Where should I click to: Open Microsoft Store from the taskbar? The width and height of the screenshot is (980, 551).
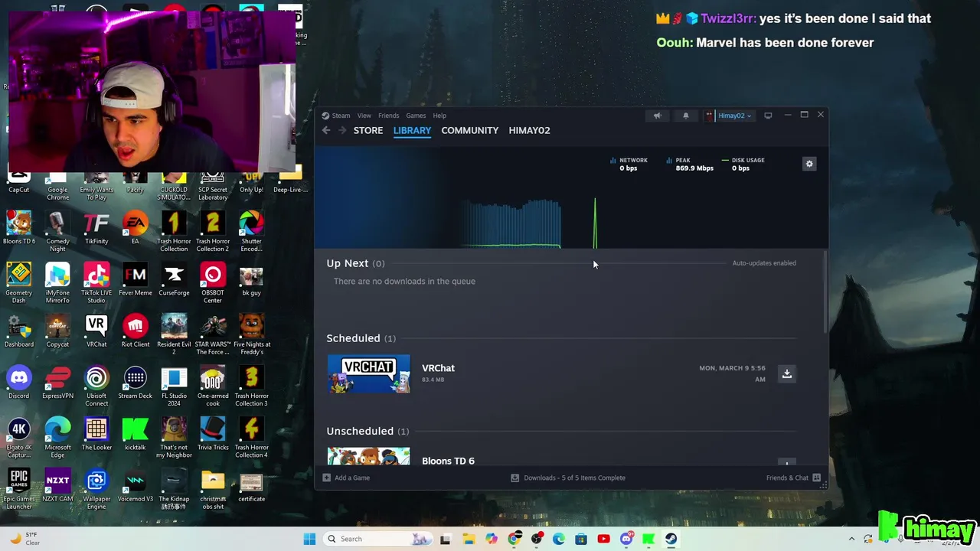581,539
